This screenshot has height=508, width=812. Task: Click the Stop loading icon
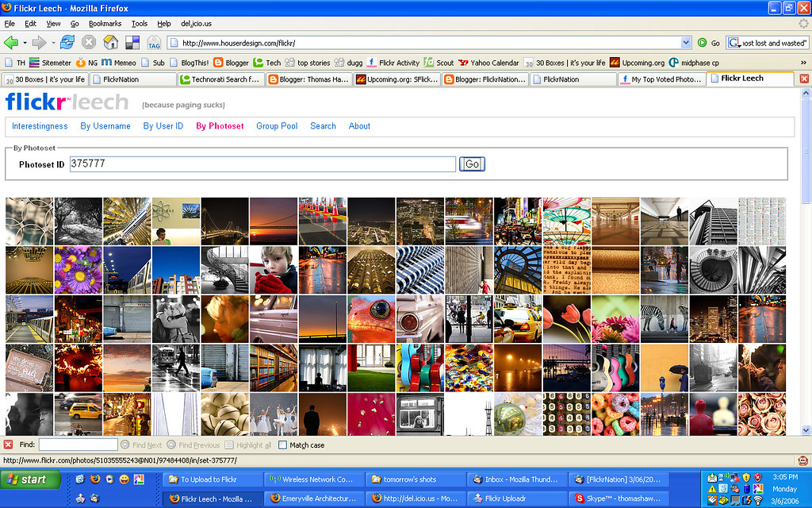pos(89,43)
